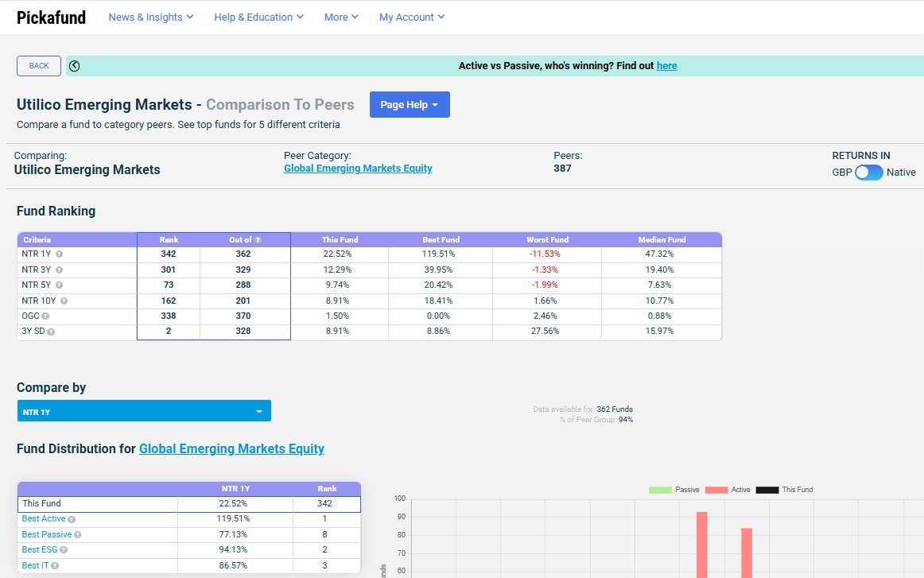This screenshot has height=578, width=924.
Task: Click the Best IT link
Action: pos(35,565)
